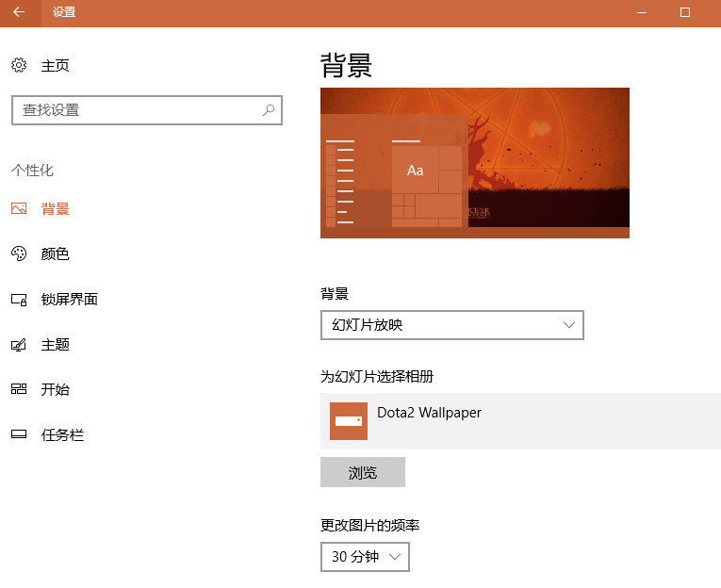The height and width of the screenshot is (588, 721).
Task: Click the 锁屏界面 lock screen icon
Action: [x=19, y=300]
